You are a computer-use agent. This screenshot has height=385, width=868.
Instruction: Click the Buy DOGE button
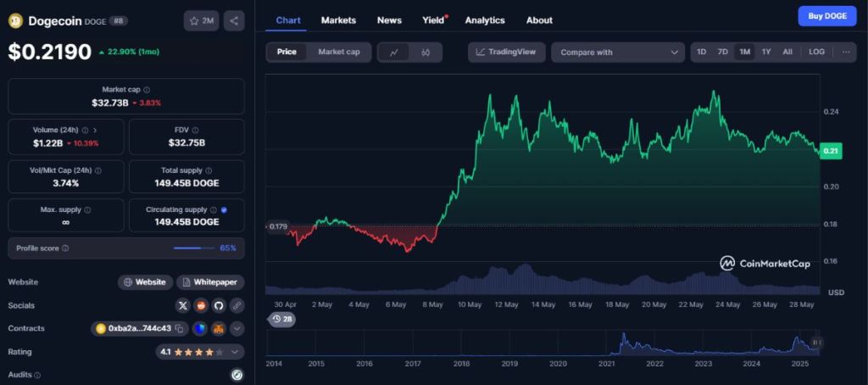pyautogui.click(x=826, y=16)
